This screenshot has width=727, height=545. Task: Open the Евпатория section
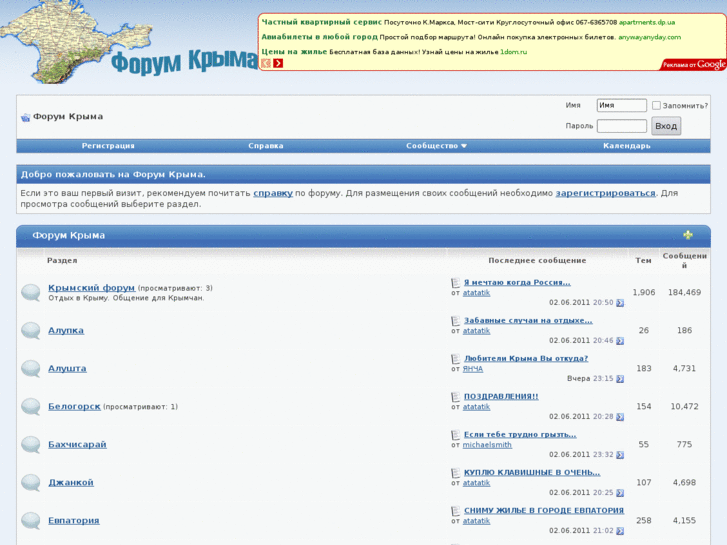point(74,520)
